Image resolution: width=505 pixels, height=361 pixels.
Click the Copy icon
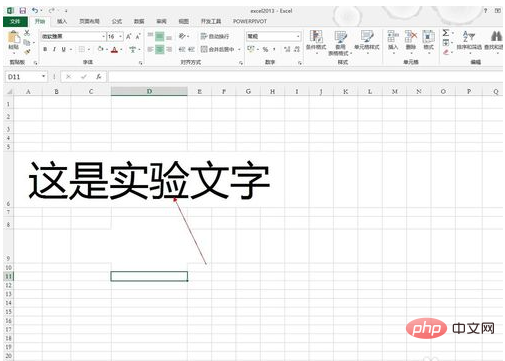tap(27, 42)
